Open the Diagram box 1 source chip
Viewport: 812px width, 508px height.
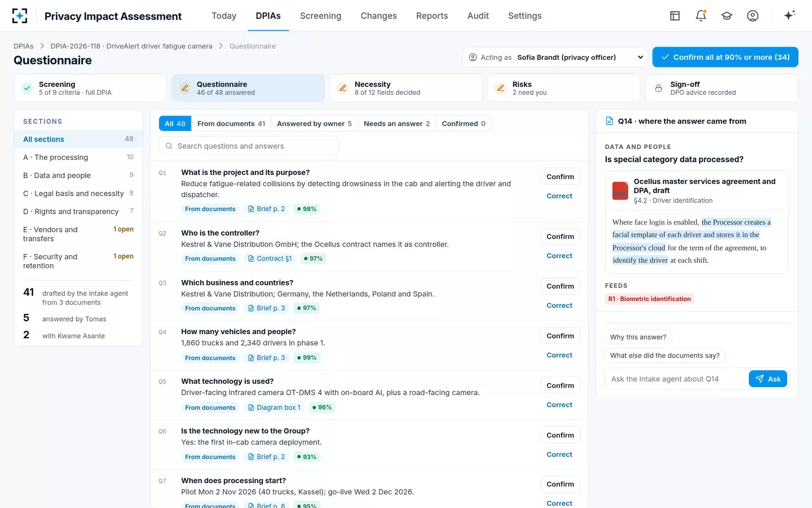[x=274, y=408]
